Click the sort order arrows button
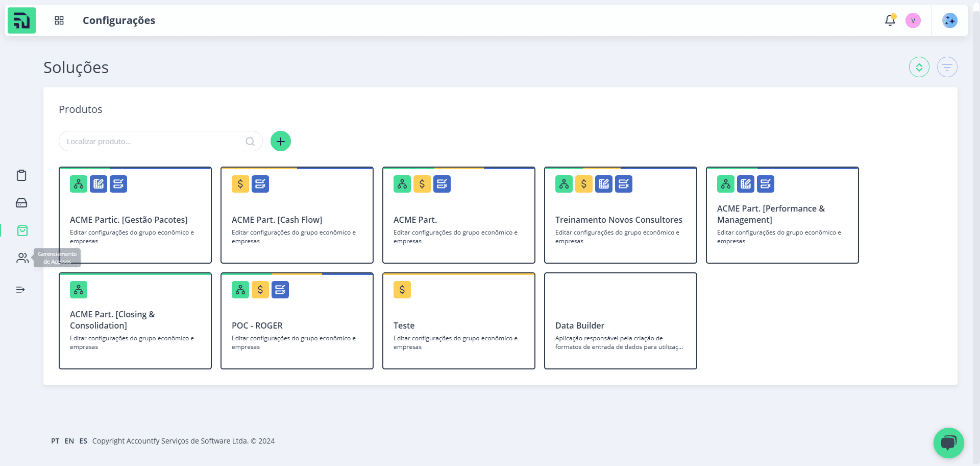 click(919, 67)
